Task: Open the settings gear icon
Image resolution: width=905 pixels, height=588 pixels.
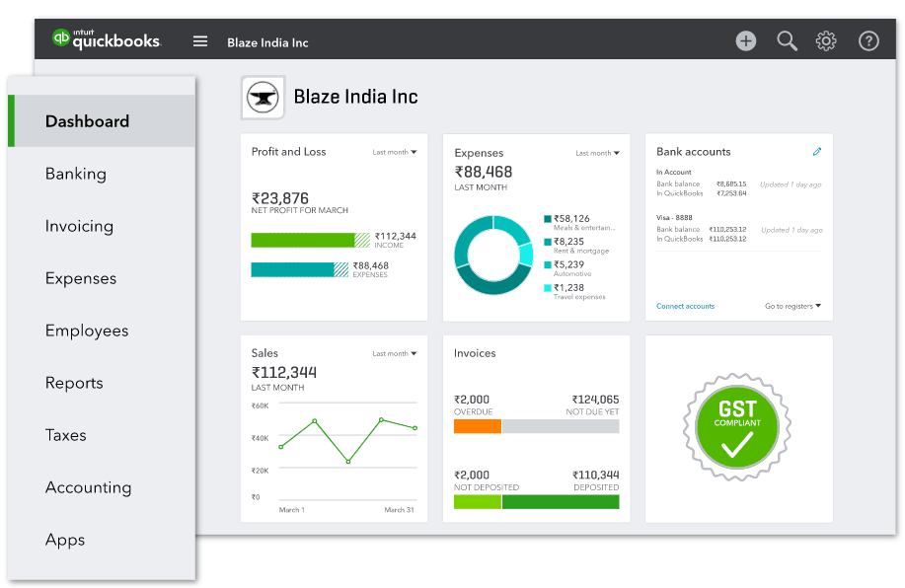Action: (826, 41)
